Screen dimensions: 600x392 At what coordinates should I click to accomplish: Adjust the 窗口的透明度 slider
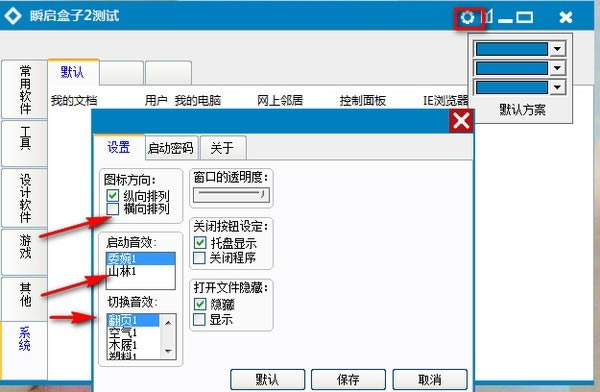coord(231,195)
